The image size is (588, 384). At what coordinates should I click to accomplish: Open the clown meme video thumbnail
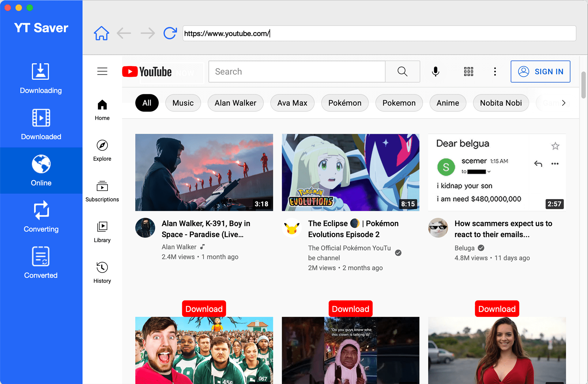coord(351,350)
